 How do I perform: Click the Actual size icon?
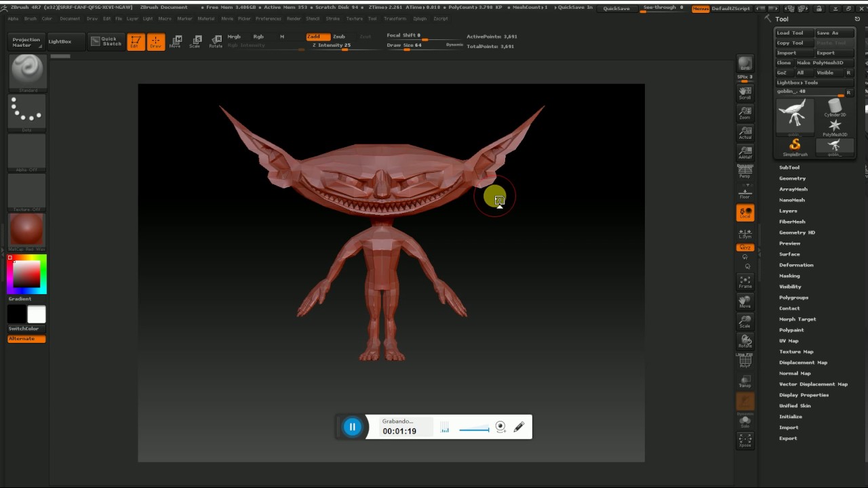745,133
